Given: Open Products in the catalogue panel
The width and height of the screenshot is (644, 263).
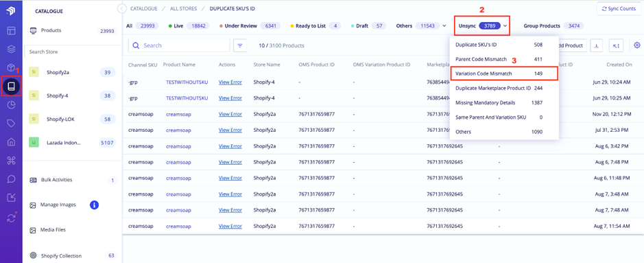Looking at the screenshot, I should click(73, 30).
